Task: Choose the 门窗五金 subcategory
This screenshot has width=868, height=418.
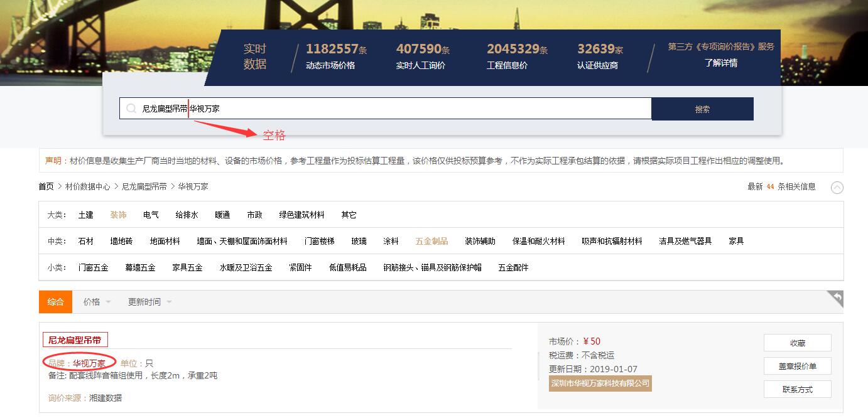Action: pos(93,267)
